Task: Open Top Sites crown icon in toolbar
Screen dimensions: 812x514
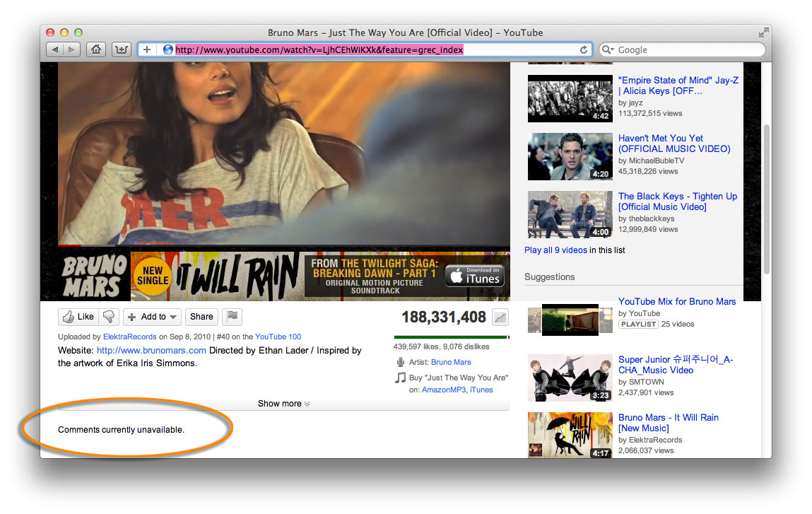Action: click(x=121, y=49)
